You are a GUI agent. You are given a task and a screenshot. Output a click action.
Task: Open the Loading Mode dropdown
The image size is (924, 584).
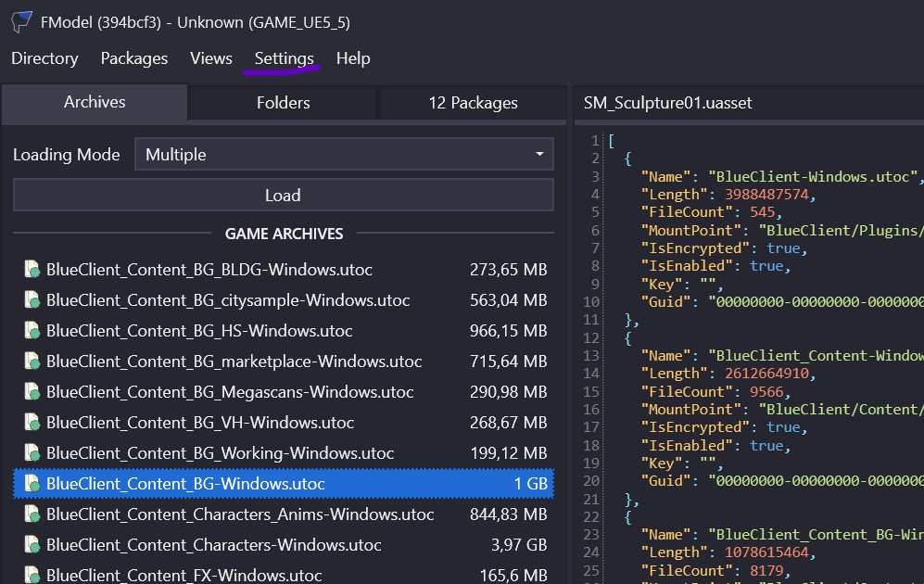pyautogui.click(x=344, y=155)
